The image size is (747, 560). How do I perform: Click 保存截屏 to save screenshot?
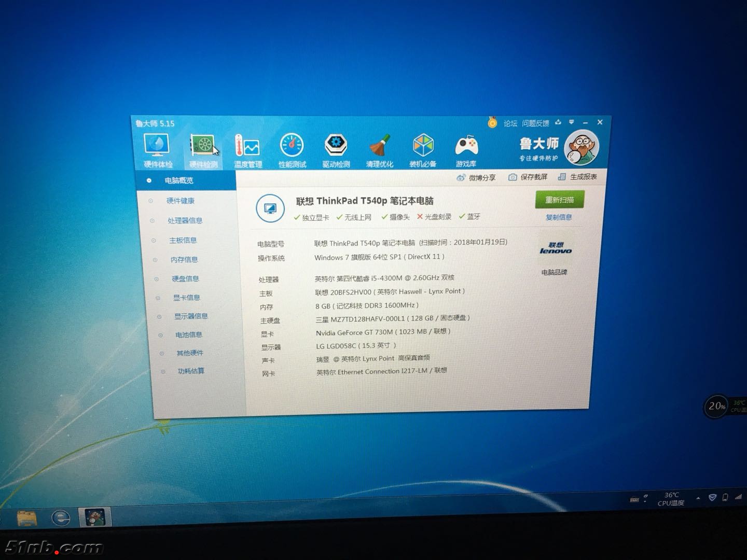(528, 177)
